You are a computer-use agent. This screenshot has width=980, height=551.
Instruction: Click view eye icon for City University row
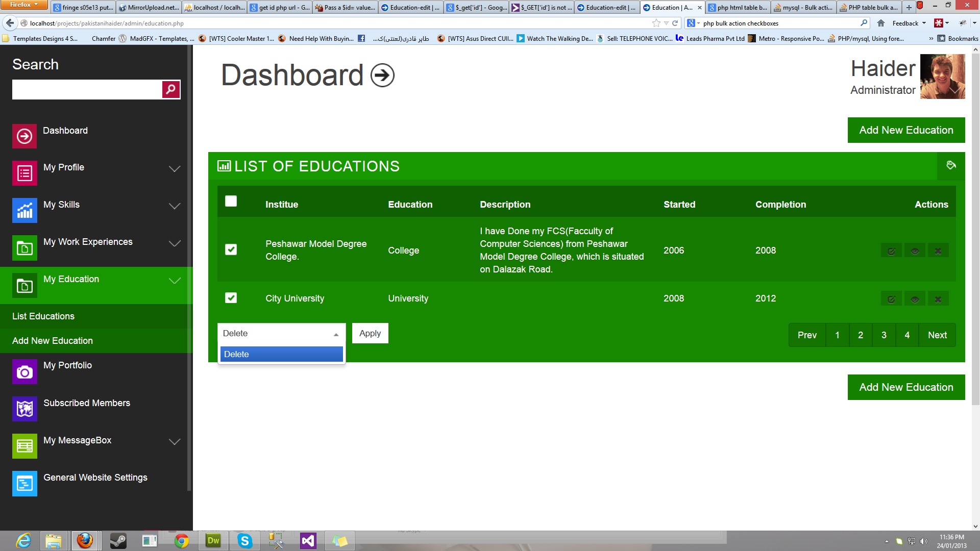click(915, 299)
